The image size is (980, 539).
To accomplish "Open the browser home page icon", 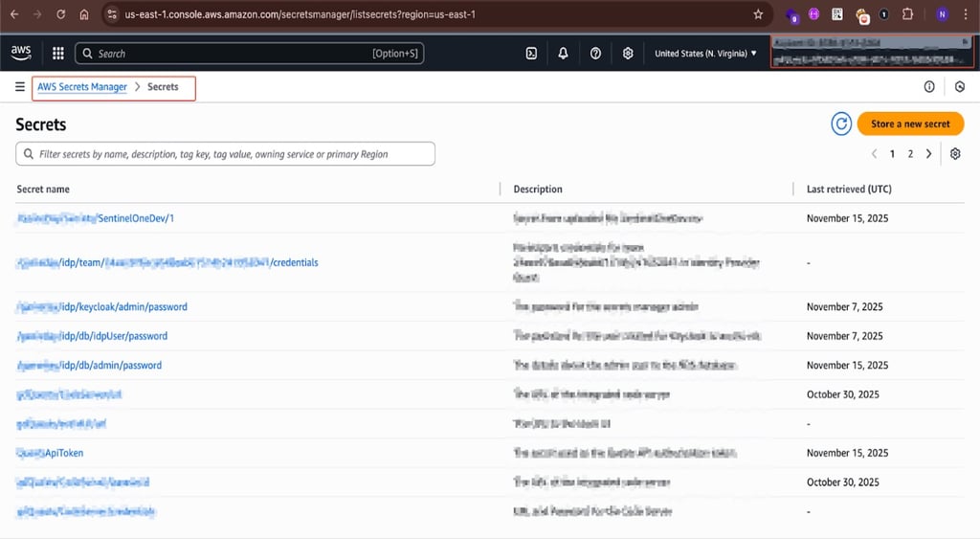I will tap(84, 13).
